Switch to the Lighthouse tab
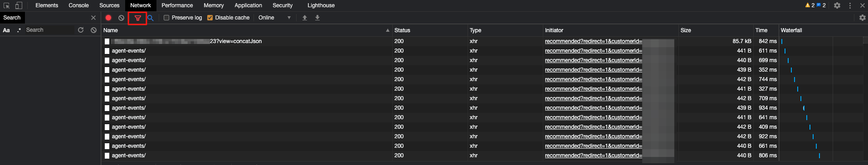The height and width of the screenshot is (165, 868). (321, 5)
